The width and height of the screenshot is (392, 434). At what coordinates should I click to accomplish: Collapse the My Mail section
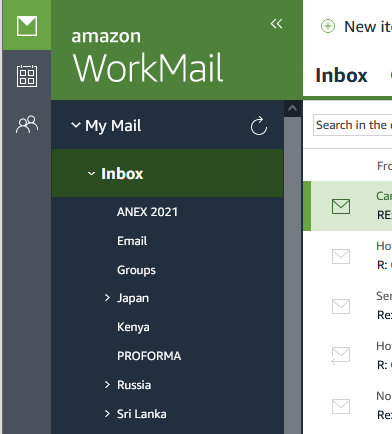pos(76,125)
